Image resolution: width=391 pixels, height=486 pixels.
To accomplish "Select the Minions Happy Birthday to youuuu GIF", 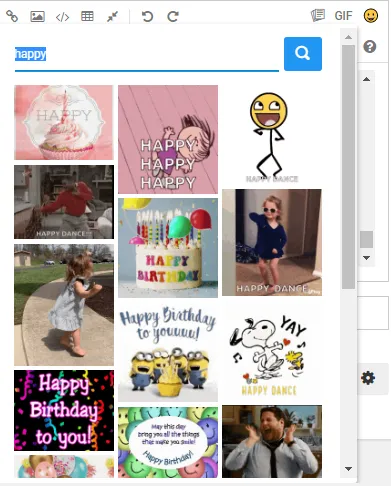I will (x=168, y=352).
